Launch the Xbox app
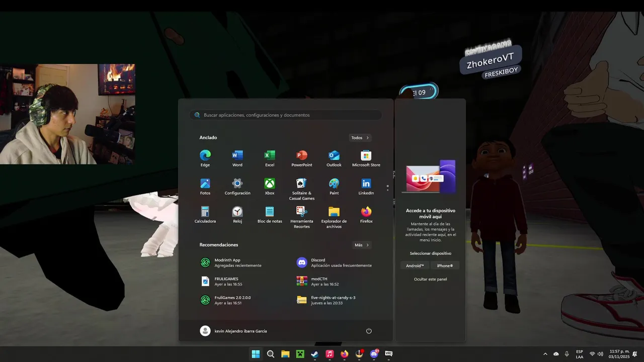The image size is (644, 362). pyautogui.click(x=270, y=187)
